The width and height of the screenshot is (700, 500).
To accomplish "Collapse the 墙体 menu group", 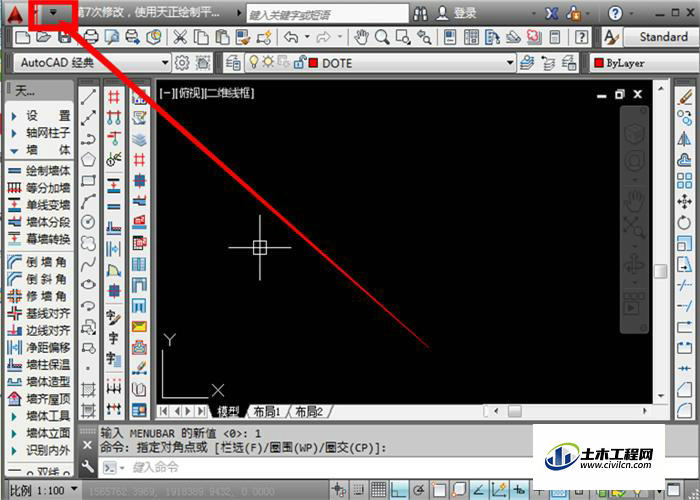I will (x=40, y=150).
